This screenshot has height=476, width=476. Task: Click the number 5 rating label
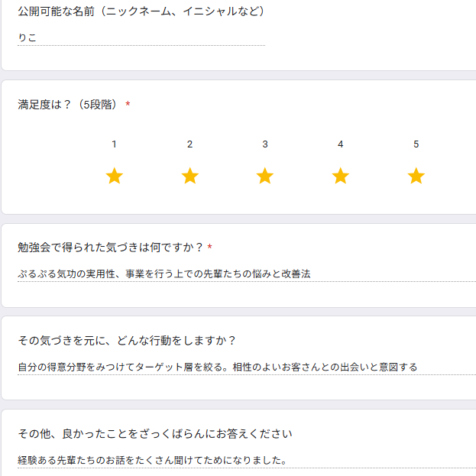coord(416,144)
